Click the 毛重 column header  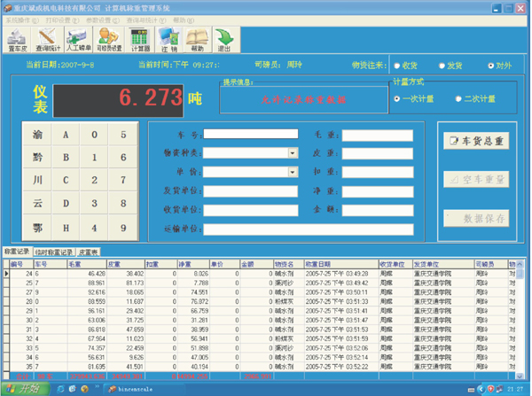87,264
